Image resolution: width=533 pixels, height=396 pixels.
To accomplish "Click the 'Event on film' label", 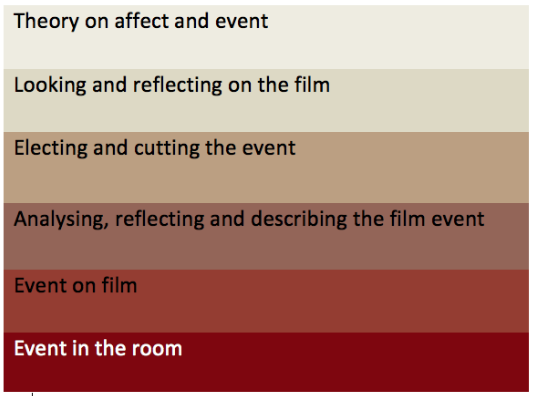I will point(75,285).
